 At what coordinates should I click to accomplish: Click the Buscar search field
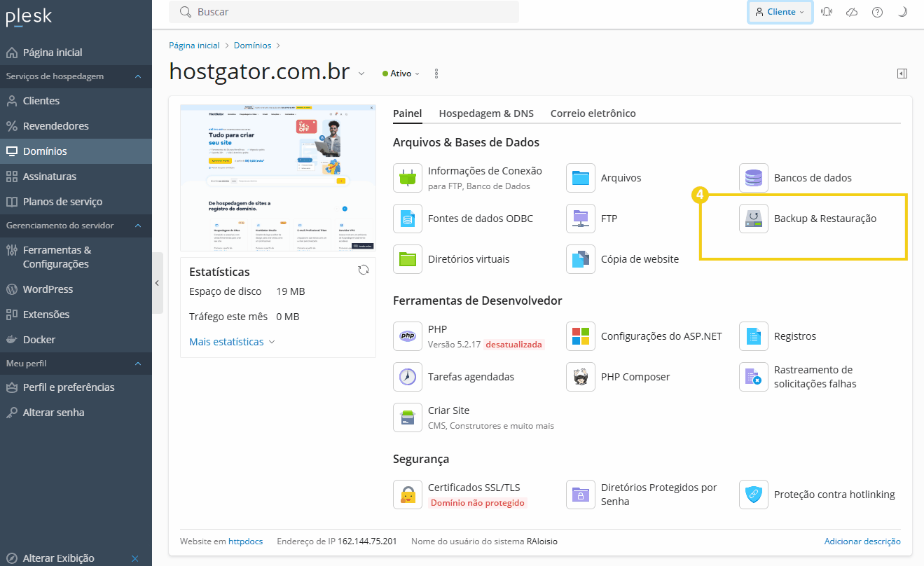[x=344, y=12]
